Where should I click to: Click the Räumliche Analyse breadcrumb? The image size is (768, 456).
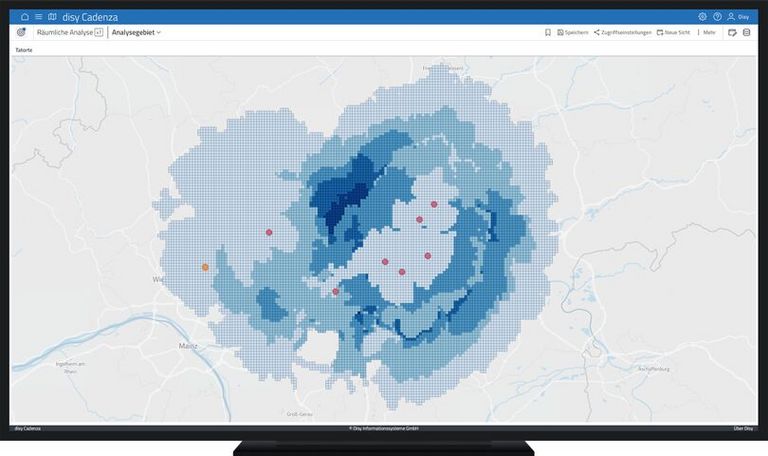point(64,33)
